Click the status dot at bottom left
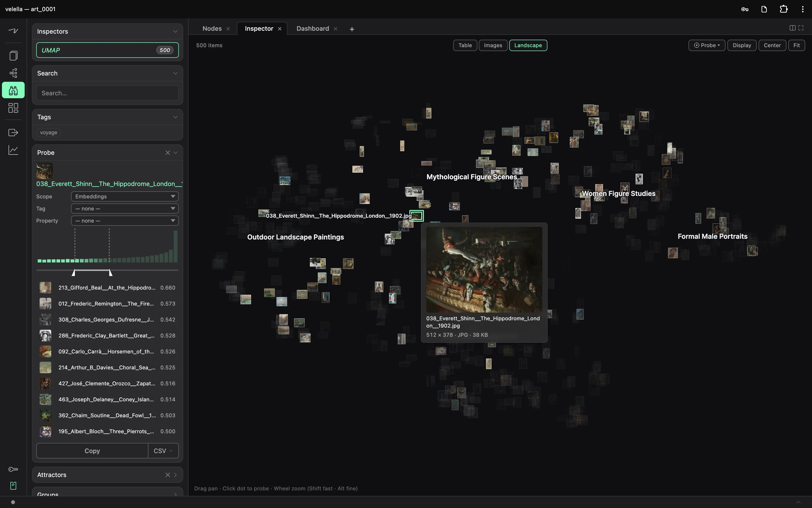 click(x=13, y=502)
